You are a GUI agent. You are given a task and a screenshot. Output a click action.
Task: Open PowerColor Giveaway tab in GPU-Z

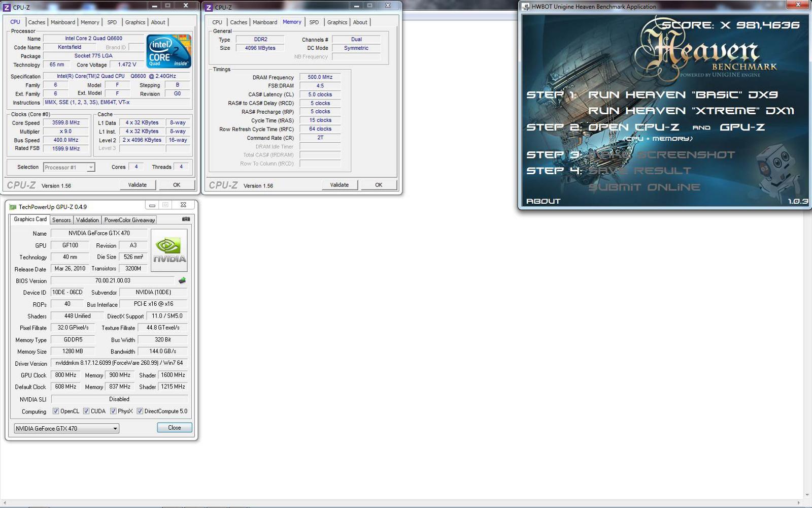pyautogui.click(x=129, y=220)
